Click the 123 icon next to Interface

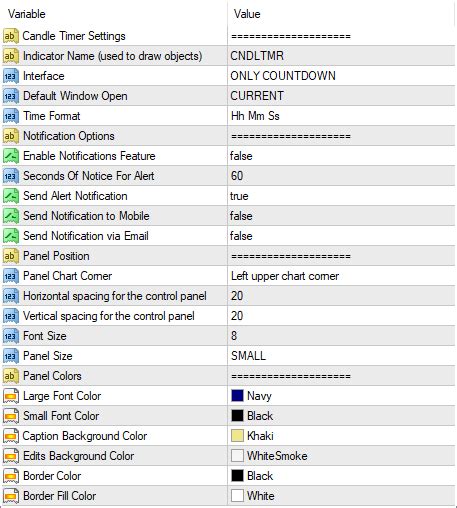tap(10, 76)
